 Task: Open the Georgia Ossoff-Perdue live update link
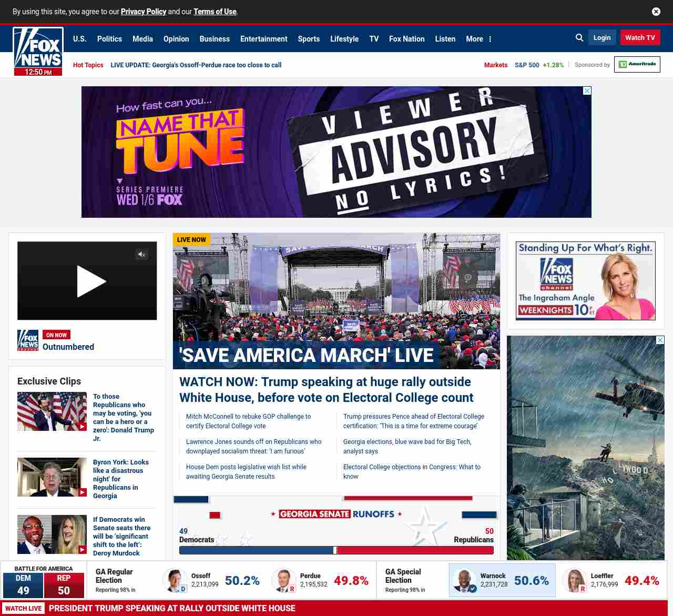(196, 65)
